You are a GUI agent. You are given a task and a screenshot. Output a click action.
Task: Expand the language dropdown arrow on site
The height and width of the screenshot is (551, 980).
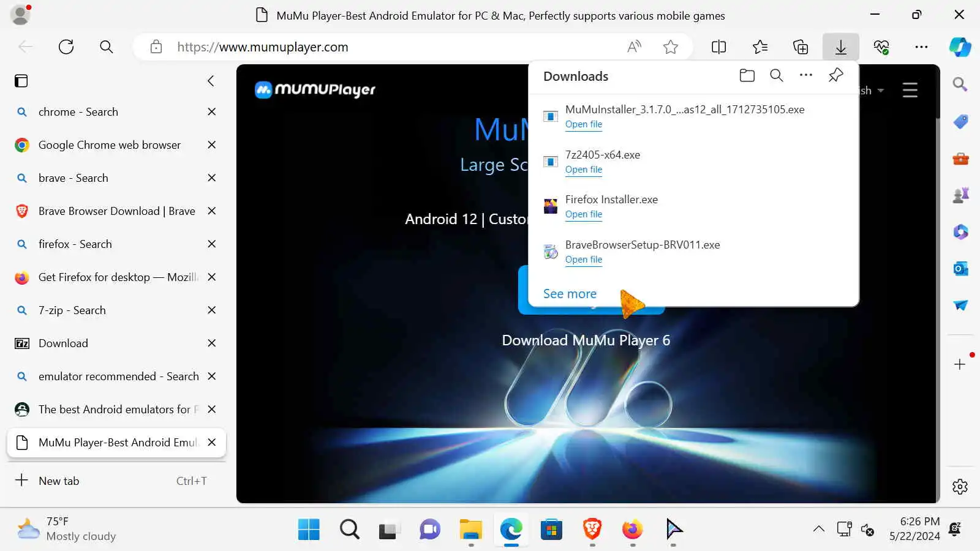[881, 91]
